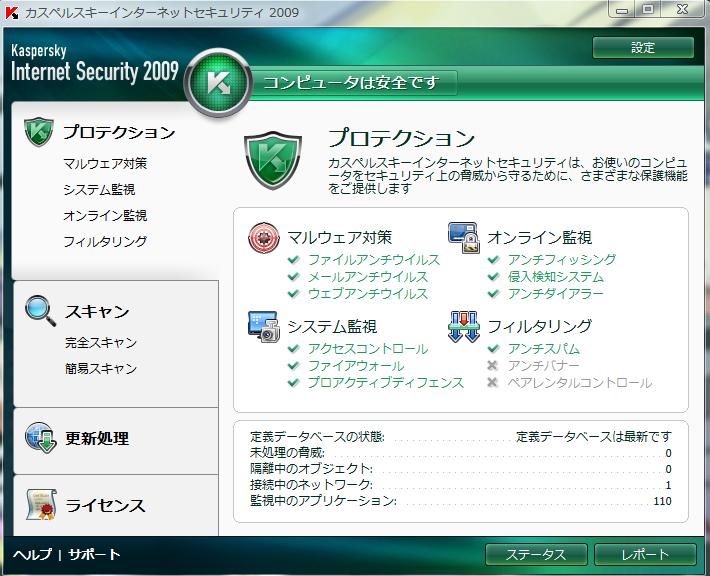Open greyed アンチバナー link
Image resolution: width=710 pixels, height=576 pixels.
click(543, 365)
